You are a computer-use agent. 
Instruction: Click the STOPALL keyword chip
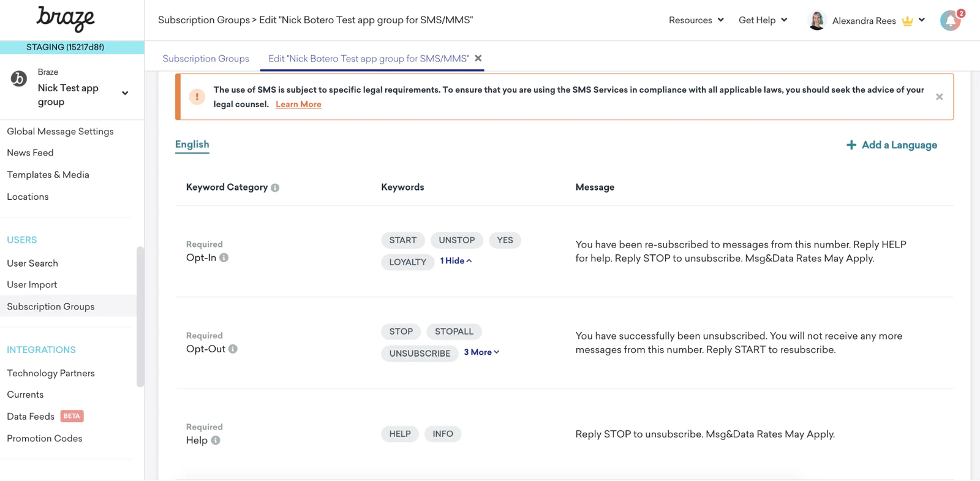(454, 331)
